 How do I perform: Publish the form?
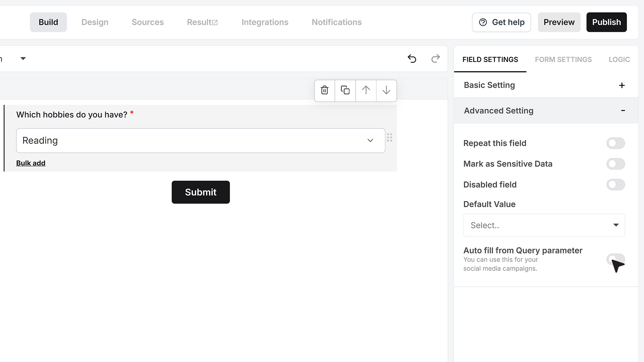606,22
